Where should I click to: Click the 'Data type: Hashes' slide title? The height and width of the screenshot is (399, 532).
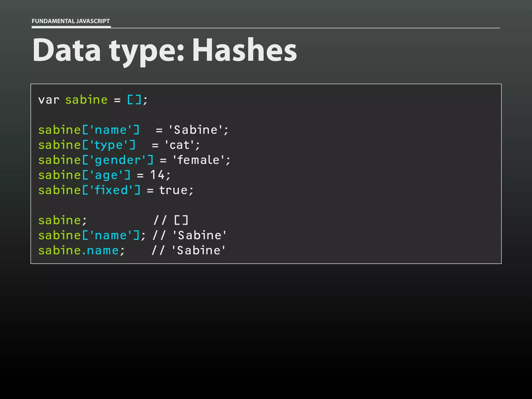point(164,50)
